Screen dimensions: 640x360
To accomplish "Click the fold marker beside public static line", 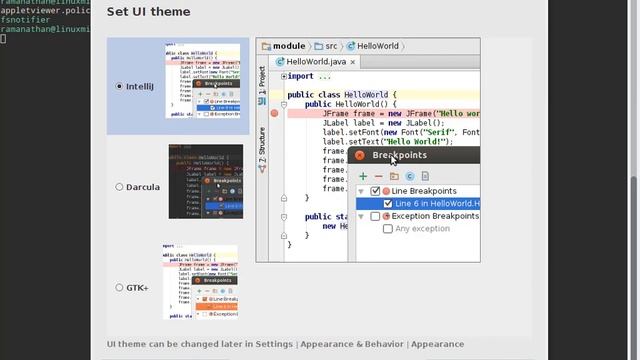I will [x=284, y=217].
